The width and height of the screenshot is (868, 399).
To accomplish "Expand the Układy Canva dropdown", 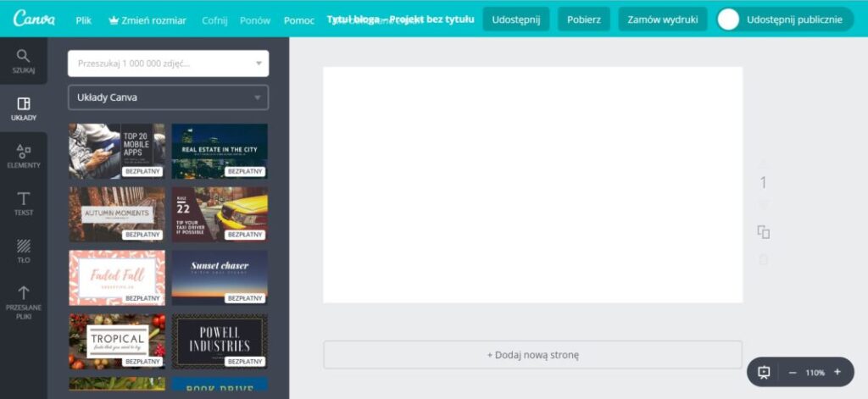I will [x=169, y=97].
